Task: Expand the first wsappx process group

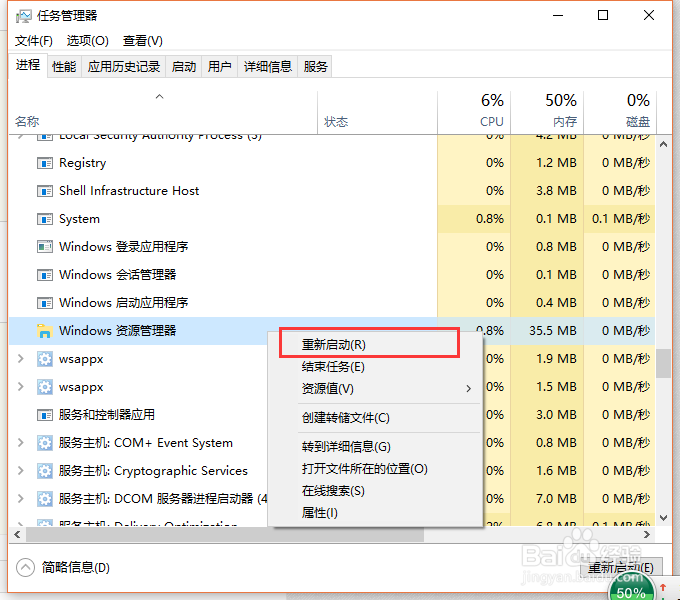Action: pos(20,359)
